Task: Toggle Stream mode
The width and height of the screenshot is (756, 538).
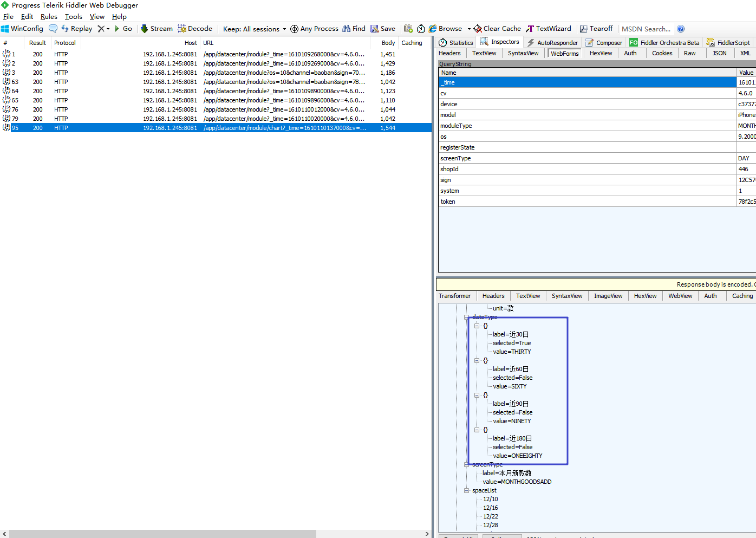Action: point(157,29)
